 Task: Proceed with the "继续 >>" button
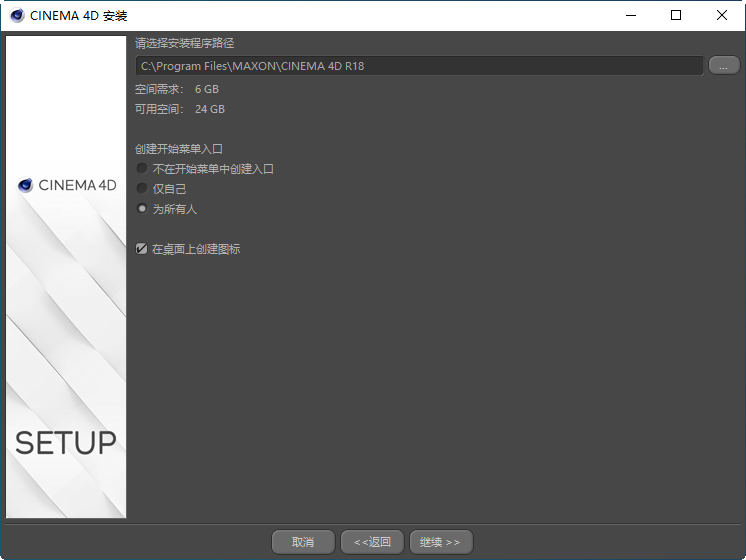click(440, 542)
